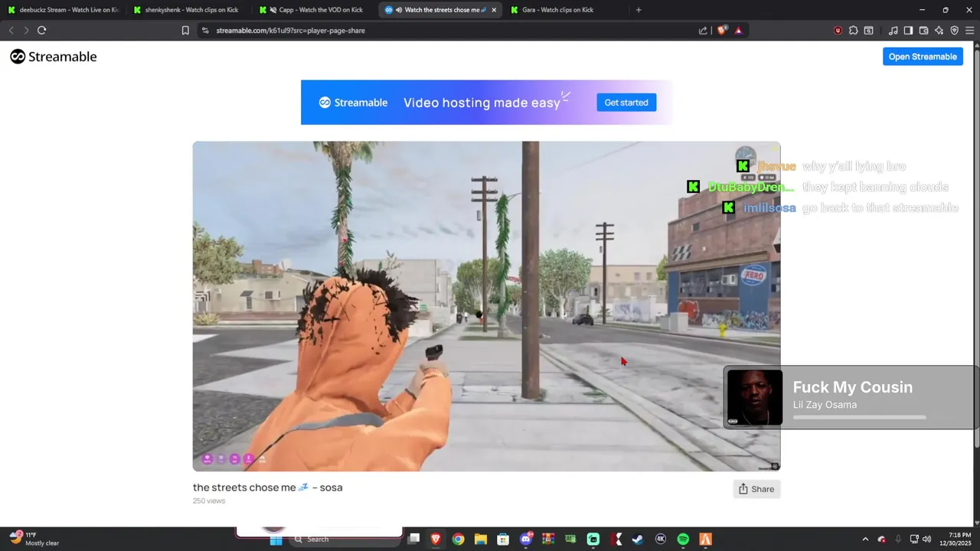The width and height of the screenshot is (980, 551).
Task: Open the red uBlock extension icon
Action: click(838, 31)
